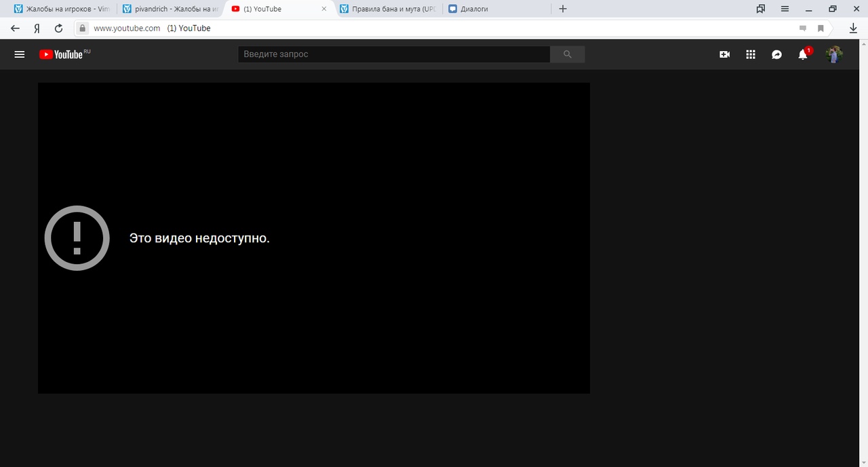Screen dimensions: 868x467
Task: Click the browser downloads arrow icon
Action: (x=854, y=28)
